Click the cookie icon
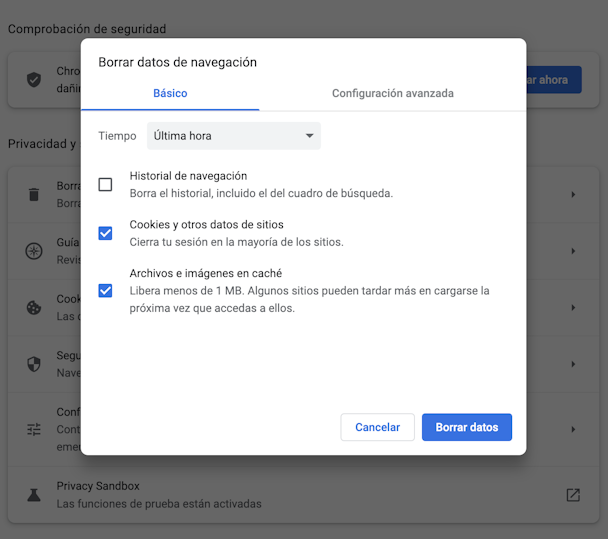Image resolution: width=608 pixels, height=539 pixels. point(34,308)
